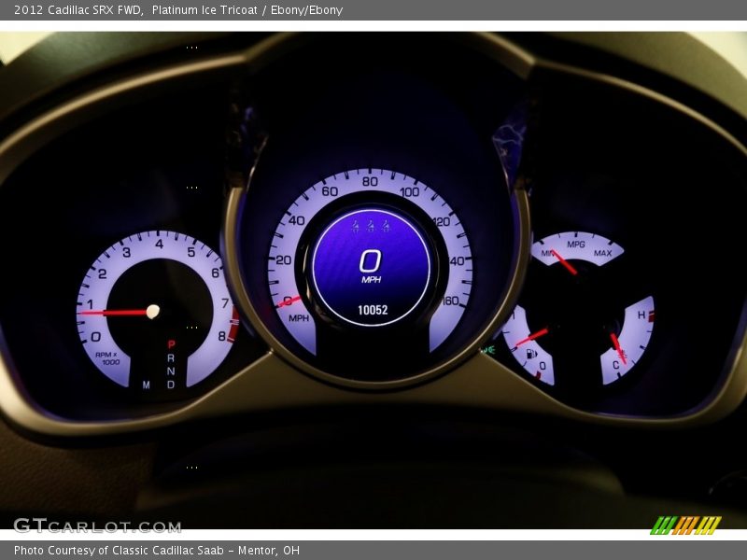This screenshot has width=747, height=560.
Task: Click the 'N' gear letter
Action: (x=171, y=371)
